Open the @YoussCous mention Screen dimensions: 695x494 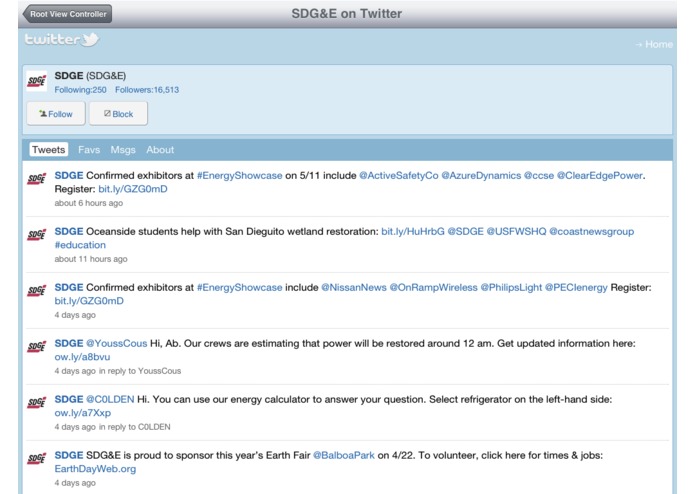[x=117, y=343]
